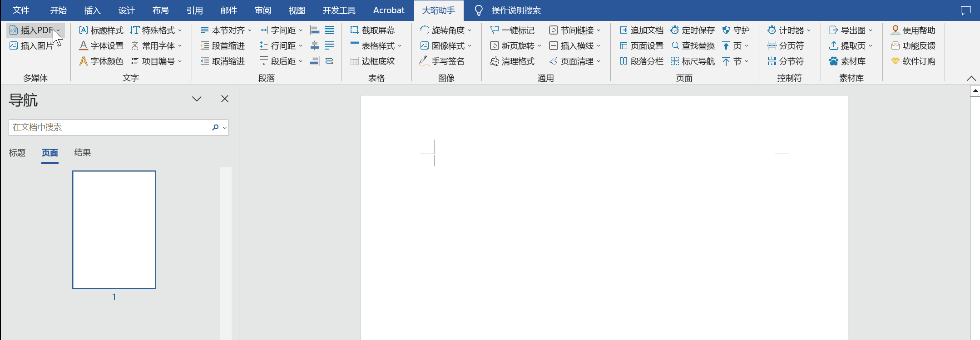Click the align-right objects icon
Image resolution: width=980 pixels, height=340 pixels.
(315, 61)
